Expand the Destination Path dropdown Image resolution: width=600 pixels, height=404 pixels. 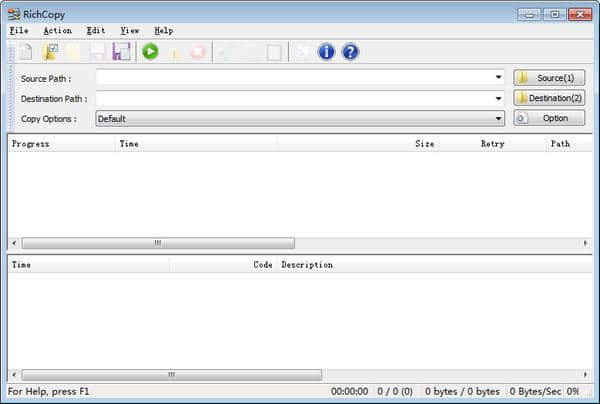(498, 98)
